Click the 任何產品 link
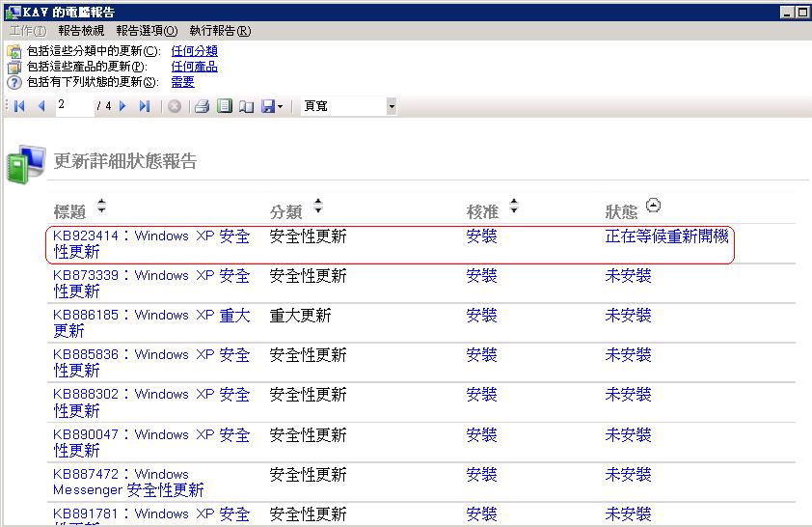The width and height of the screenshot is (812, 527). click(194, 67)
